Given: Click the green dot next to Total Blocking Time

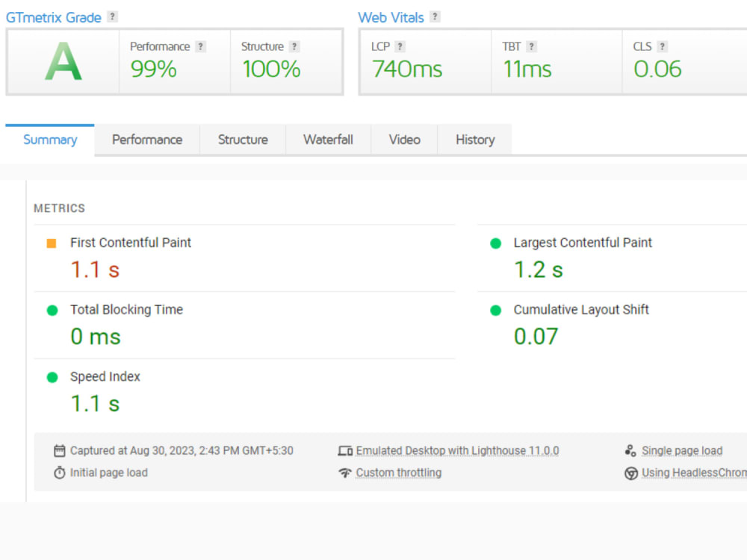Looking at the screenshot, I should point(52,311).
